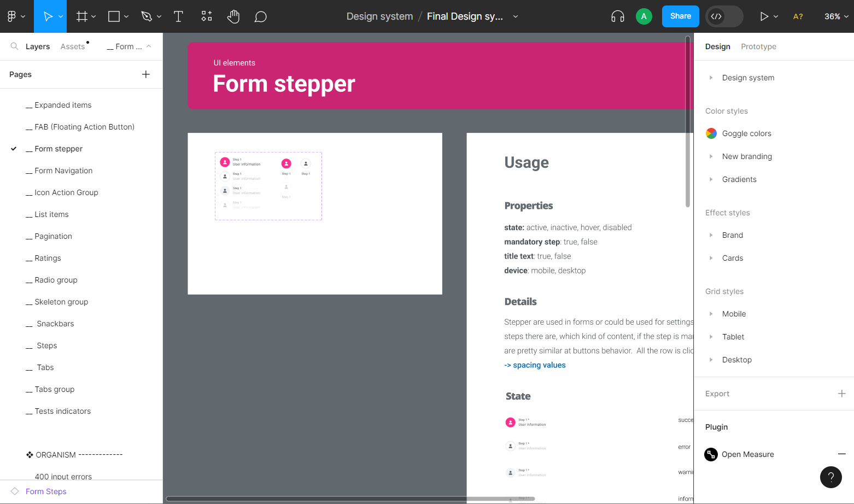Expand the Cards effect styles

point(711,258)
